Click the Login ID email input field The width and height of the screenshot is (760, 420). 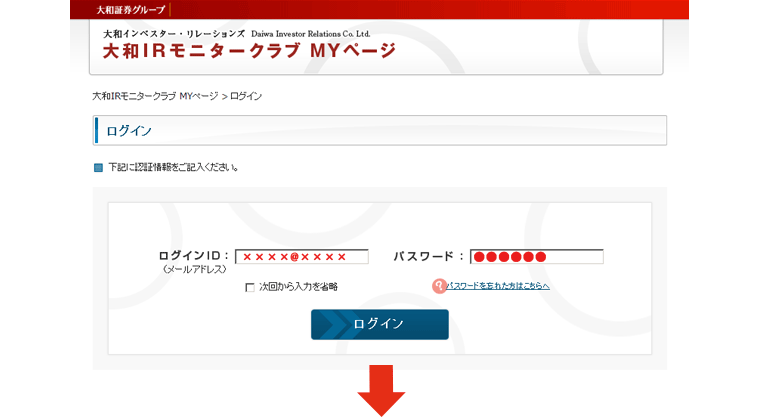[x=301, y=256]
